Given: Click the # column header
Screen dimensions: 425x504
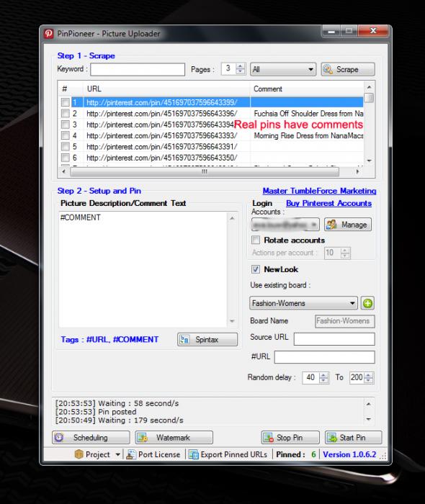Looking at the screenshot, I should pyautogui.click(x=71, y=89).
